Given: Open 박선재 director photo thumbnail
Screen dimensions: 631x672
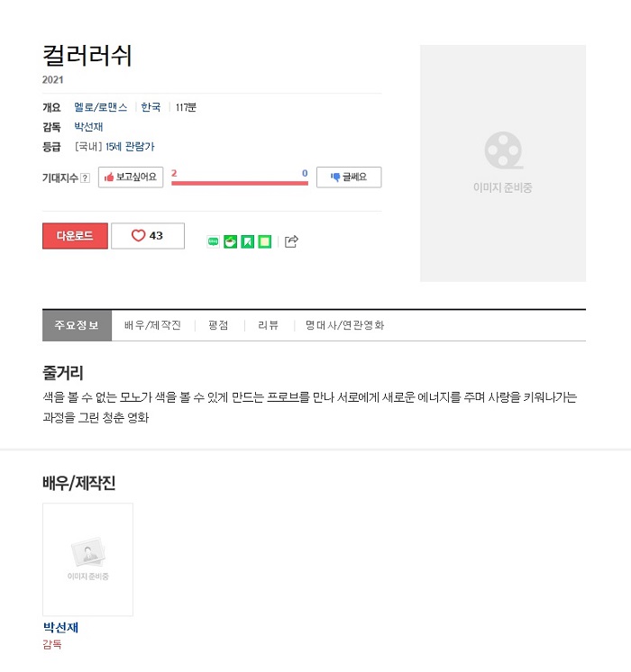Looking at the screenshot, I should pyautogui.click(x=88, y=559).
